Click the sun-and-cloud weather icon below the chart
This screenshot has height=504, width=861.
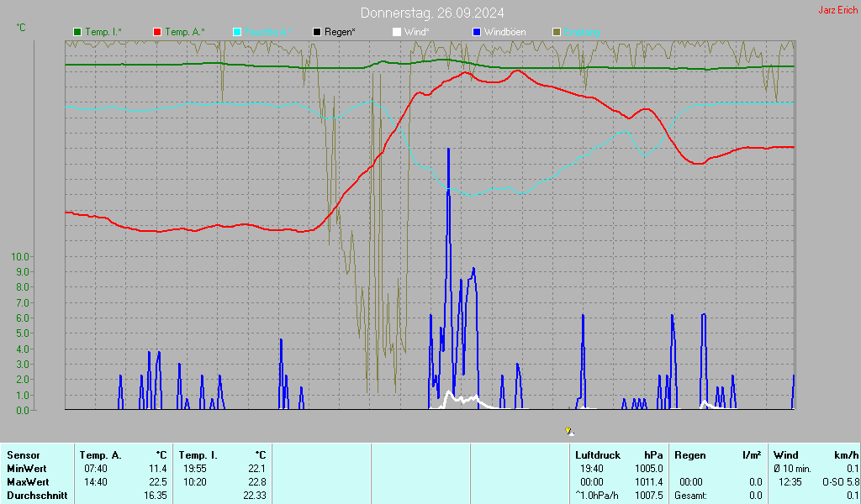coord(570,432)
